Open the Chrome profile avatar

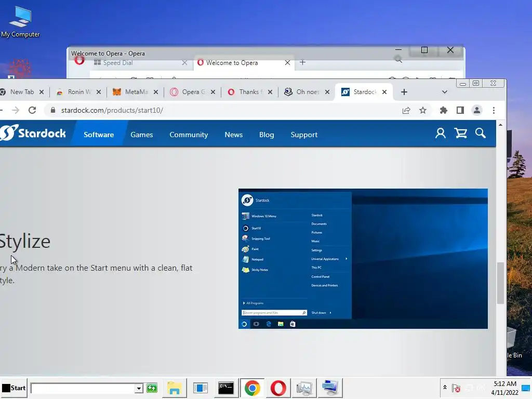pos(477,110)
